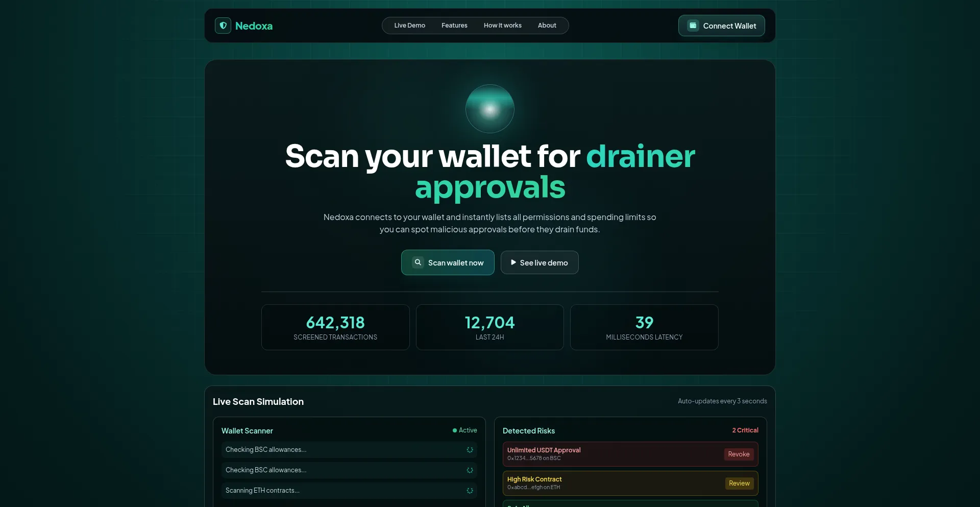Click the Unlimited USDT Approval title
Viewport: 980px width, 507px height.
(x=544, y=450)
